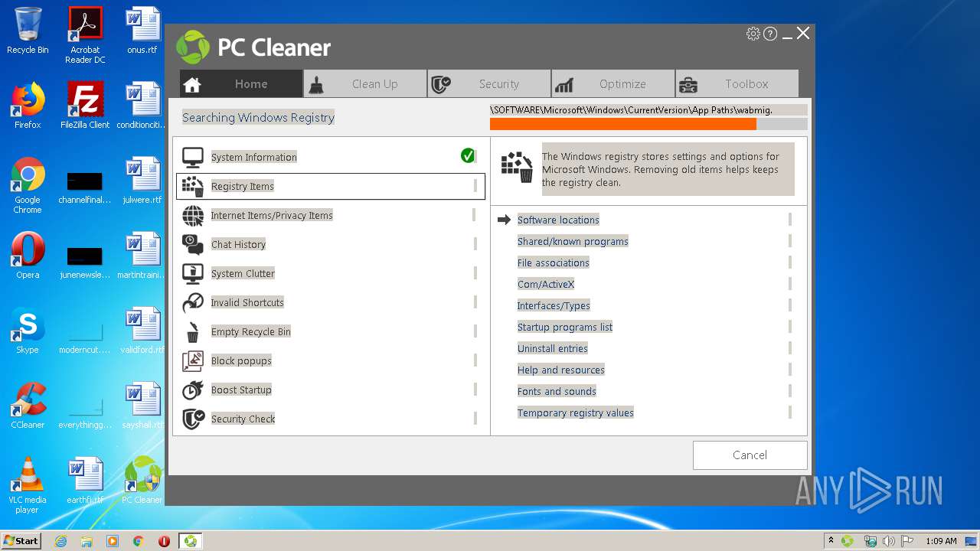Open Com/ActiveX item
This screenshot has height=551, width=980.
[546, 284]
